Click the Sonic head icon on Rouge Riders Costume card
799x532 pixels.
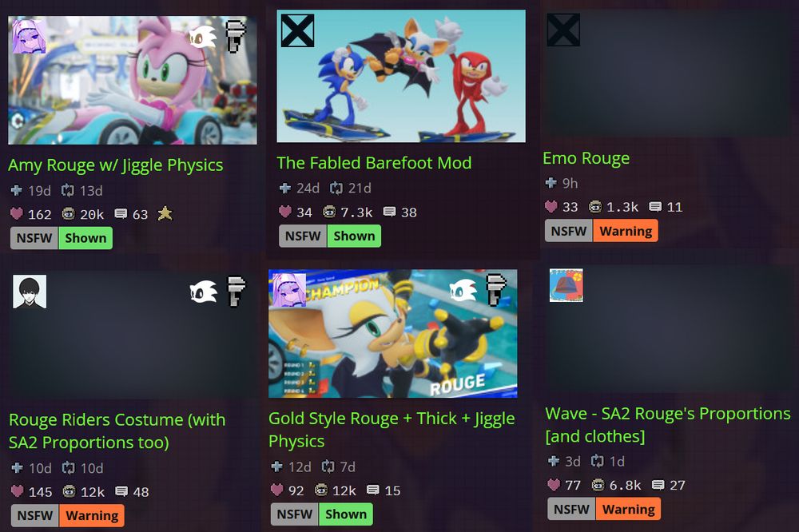(x=203, y=292)
